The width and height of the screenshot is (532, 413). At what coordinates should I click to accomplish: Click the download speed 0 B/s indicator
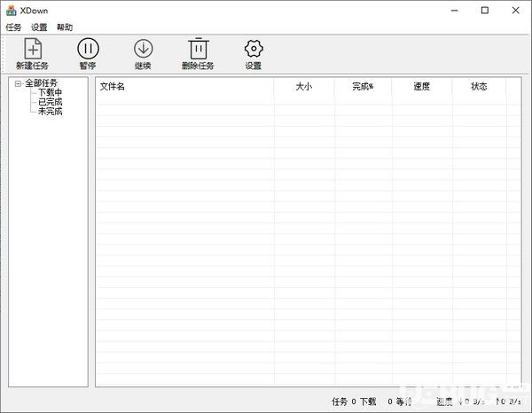coord(471,401)
